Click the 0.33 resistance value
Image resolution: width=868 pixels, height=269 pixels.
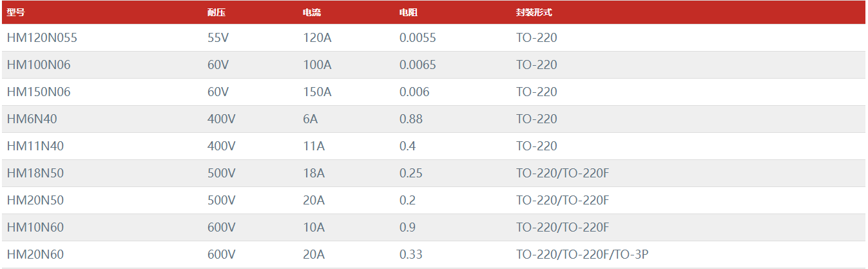(411, 255)
